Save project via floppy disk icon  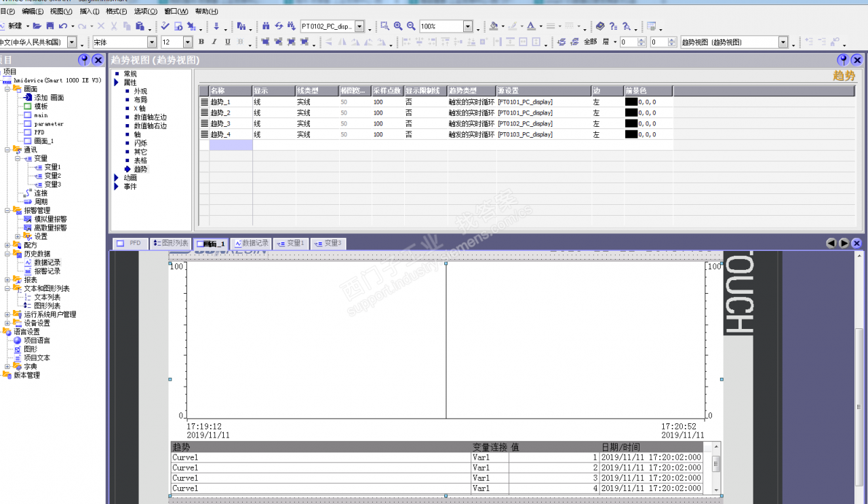pos(50,26)
